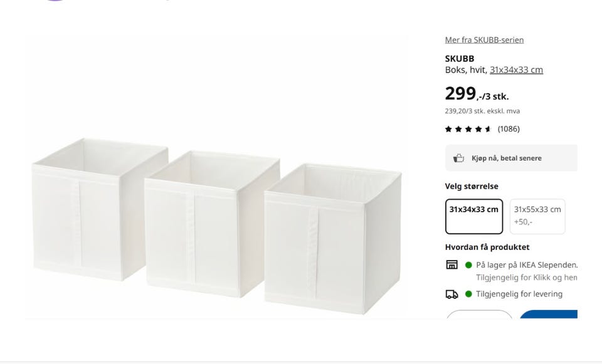Viewport: 602px width, 364px height.
Task: Click the blue button at bottom right
Action: (x=549, y=315)
